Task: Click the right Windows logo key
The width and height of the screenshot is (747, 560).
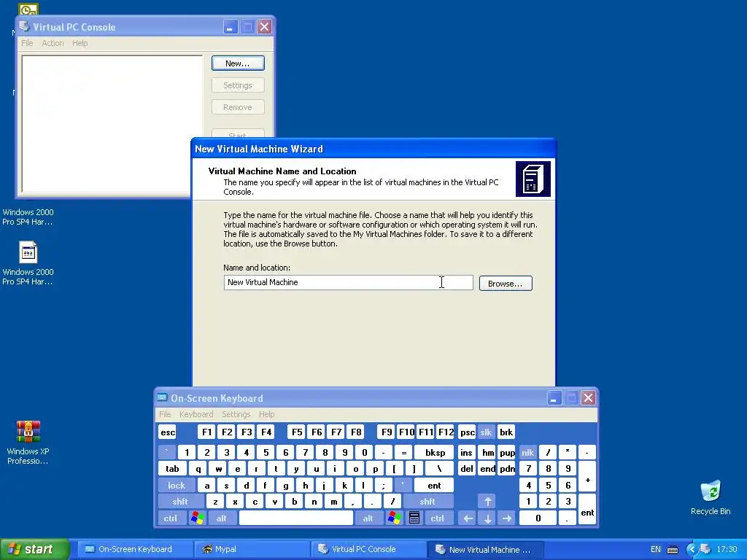Action: click(x=395, y=518)
